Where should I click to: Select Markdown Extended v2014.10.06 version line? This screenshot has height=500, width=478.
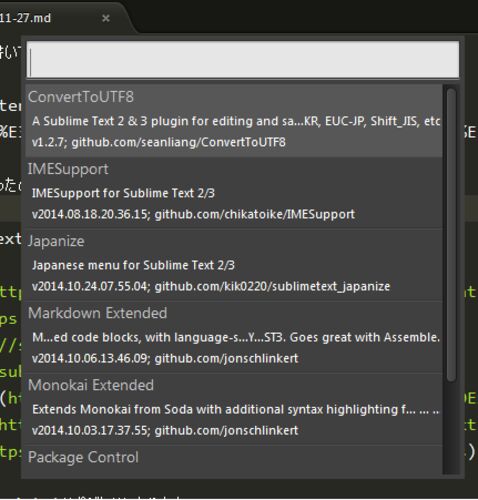tap(165, 358)
